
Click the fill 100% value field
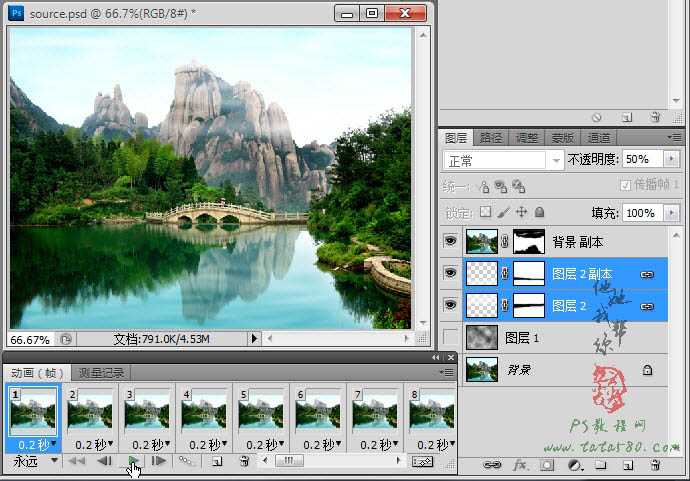pyautogui.click(x=642, y=213)
